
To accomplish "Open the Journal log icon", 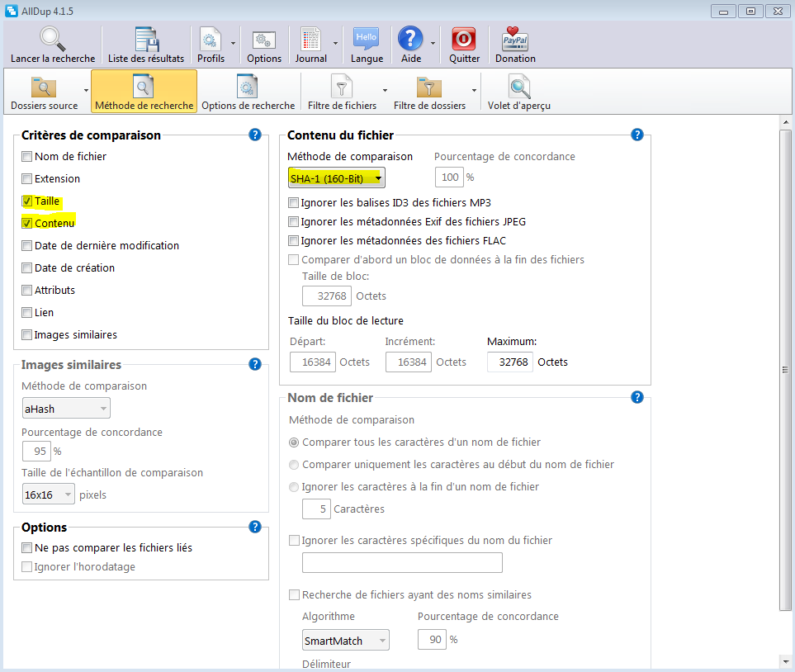I will click(x=310, y=40).
